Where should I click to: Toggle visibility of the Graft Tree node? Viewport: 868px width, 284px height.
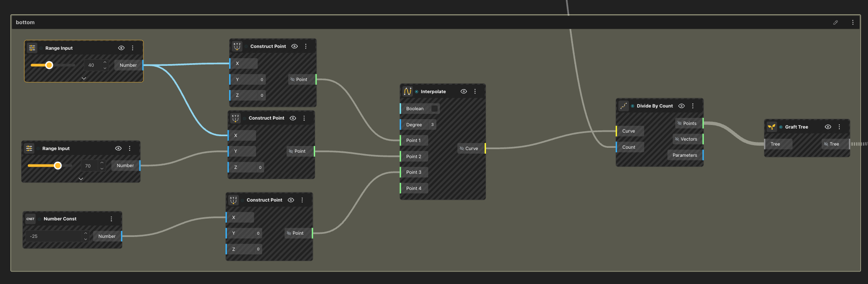828,127
